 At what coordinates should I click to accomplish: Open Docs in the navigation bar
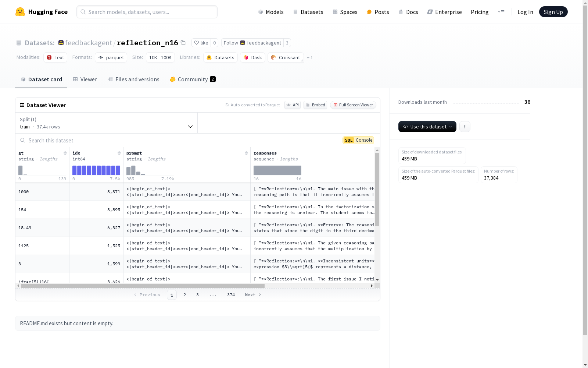(408, 12)
